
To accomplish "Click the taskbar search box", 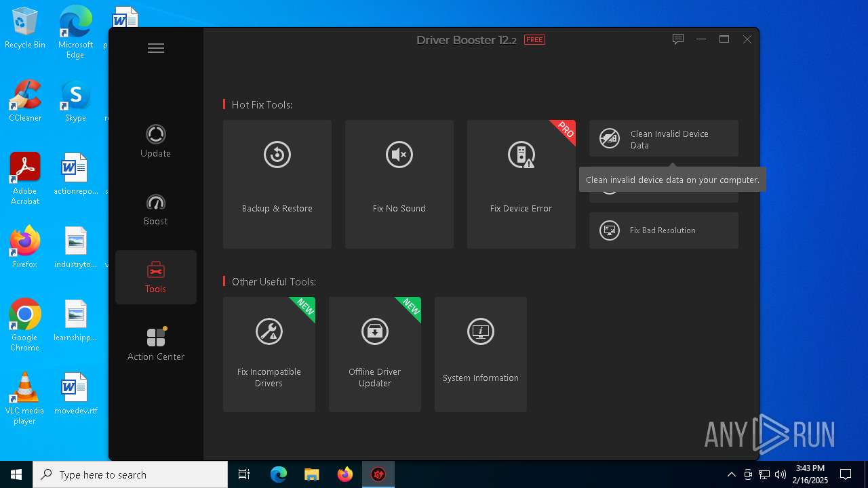I will point(130,474).
